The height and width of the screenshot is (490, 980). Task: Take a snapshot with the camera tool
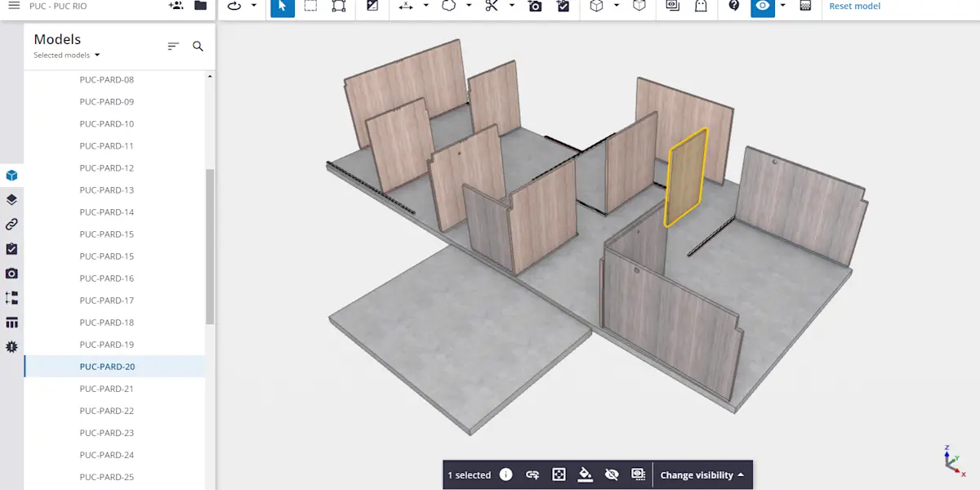click(x=535, y=7)
